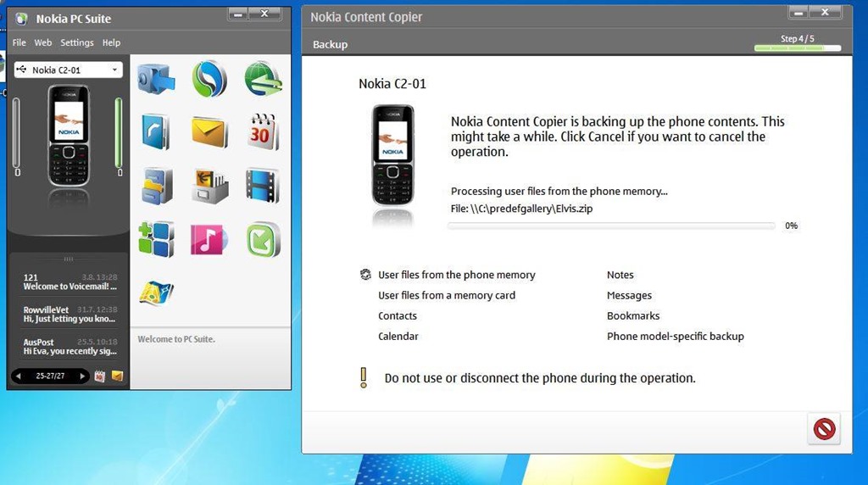Image resolution: width=868 pixels, height=485 pixels.
Task: Launch the File manager cabinet icon
Action: point(156,186)
